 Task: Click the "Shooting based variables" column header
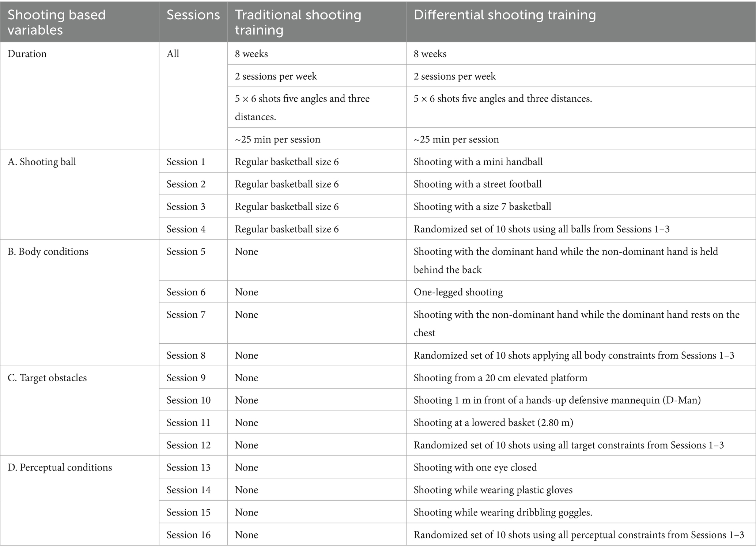(57, 22)
